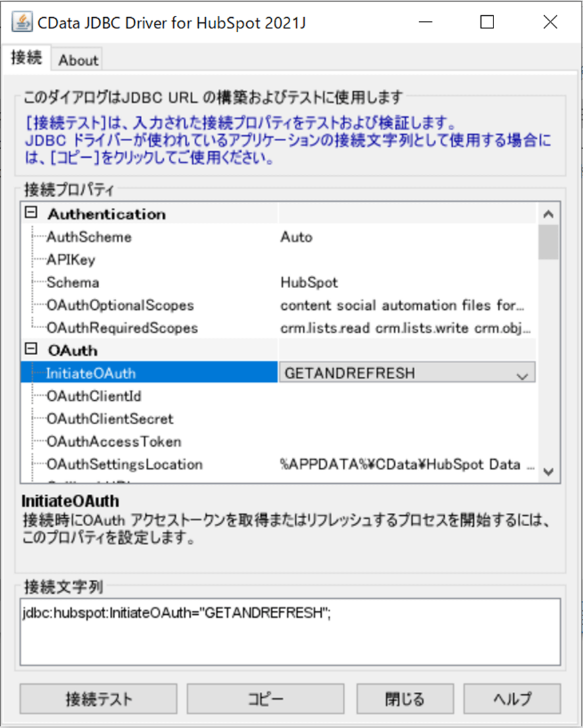
Task: Click the empty OAuthClientSecret value field
Action: [407, 419]
